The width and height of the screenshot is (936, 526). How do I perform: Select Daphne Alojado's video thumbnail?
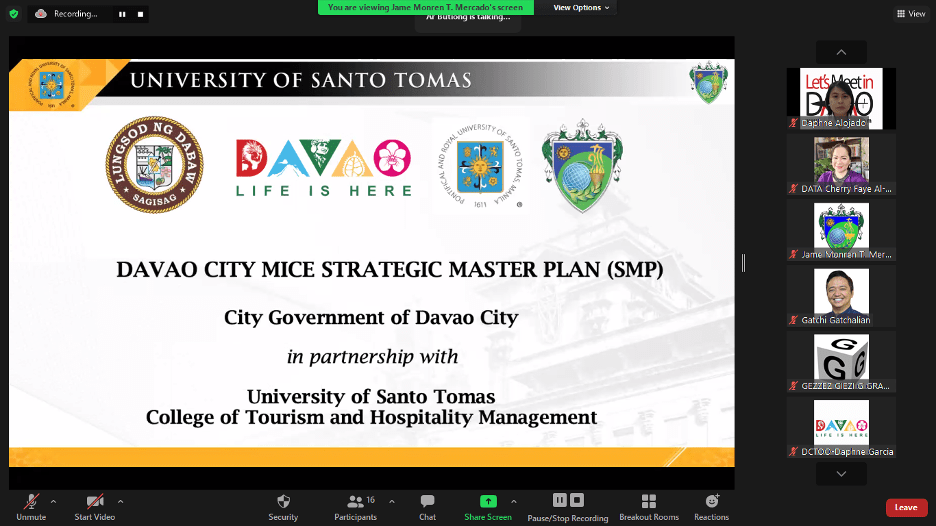(841, 99)
